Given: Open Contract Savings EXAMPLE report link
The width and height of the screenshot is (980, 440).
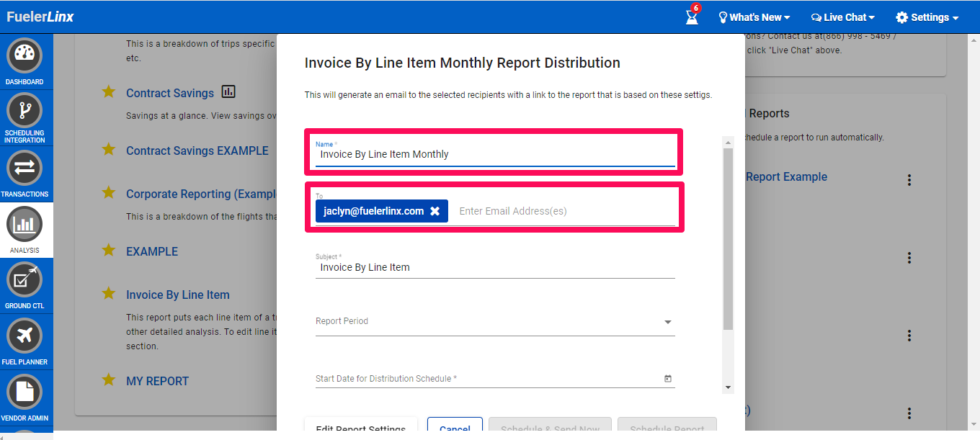Looking at the screenshot, I should click(x=197, y=151).
